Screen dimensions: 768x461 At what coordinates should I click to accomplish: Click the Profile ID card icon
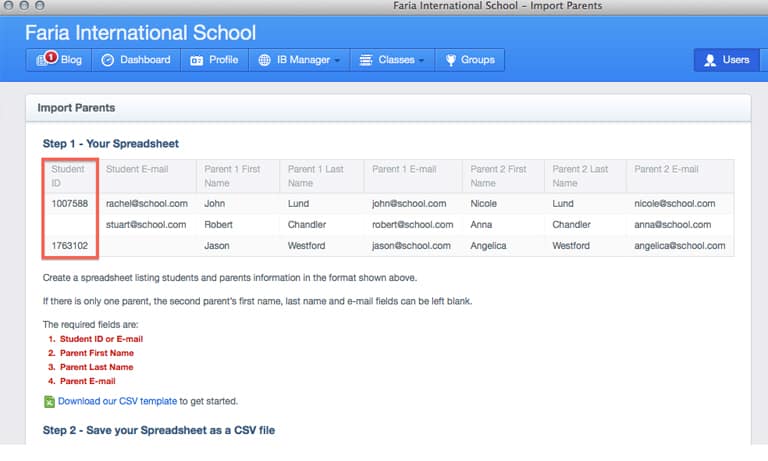[x=196, y=60]
